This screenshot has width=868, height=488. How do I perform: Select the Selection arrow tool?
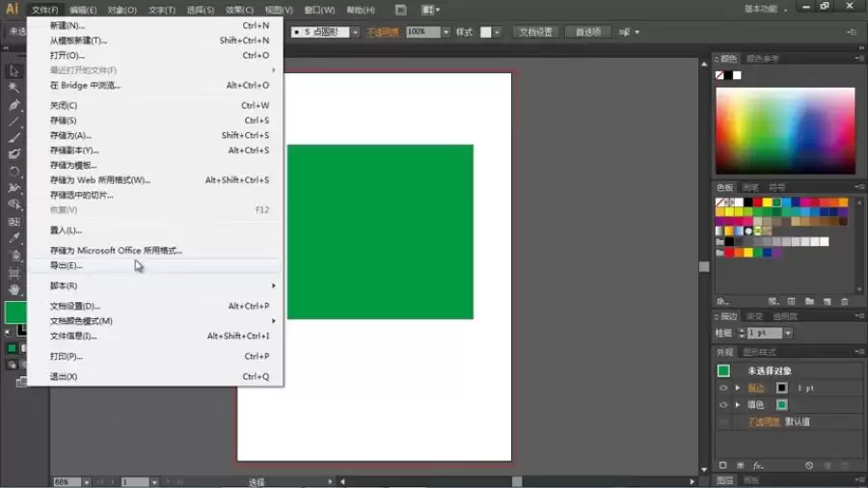(14, 70)
